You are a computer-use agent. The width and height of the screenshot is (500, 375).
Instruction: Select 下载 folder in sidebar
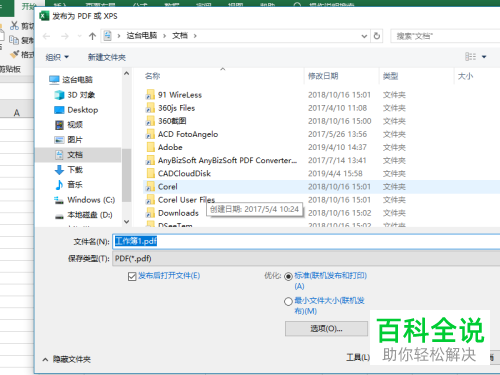coord(69,170)
